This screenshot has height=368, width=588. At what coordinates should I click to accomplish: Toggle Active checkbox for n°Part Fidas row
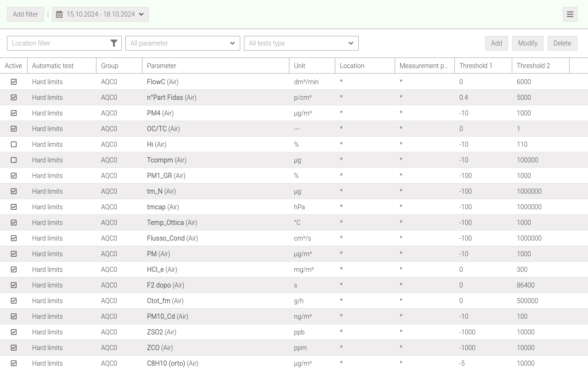coord(14,98)
